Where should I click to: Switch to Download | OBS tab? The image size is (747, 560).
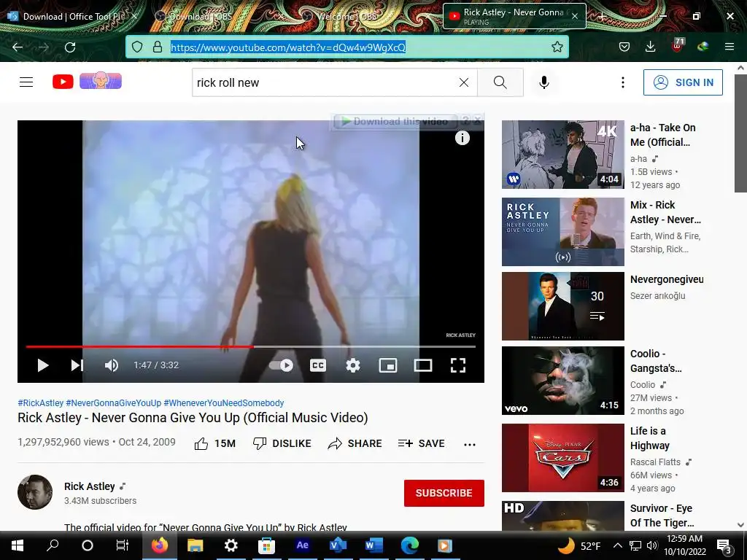point(201,17)
